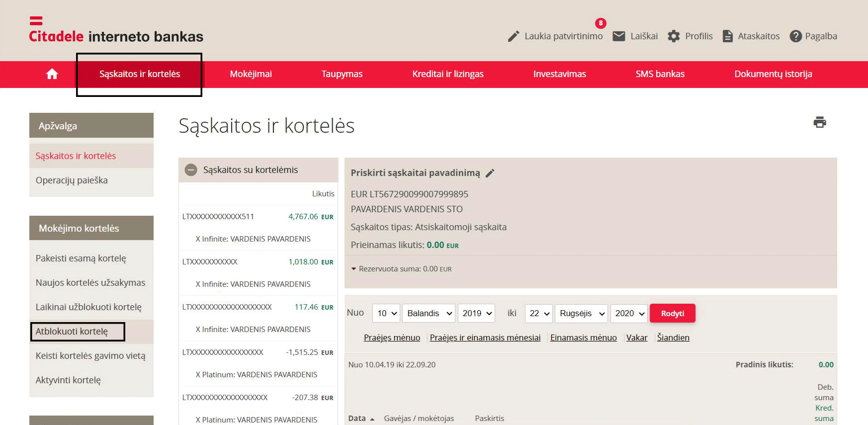
Task: Open the Profilis gear icon
Action: (x=674, y=36)
